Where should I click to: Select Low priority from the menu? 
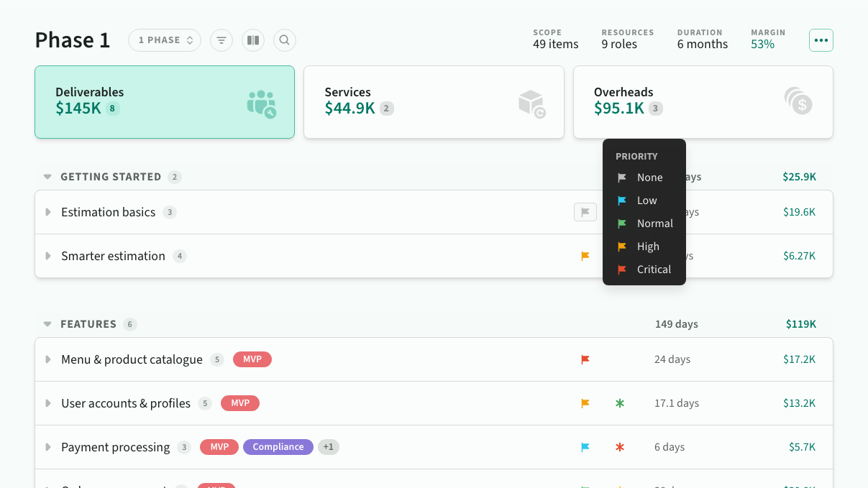pos(646,201)
